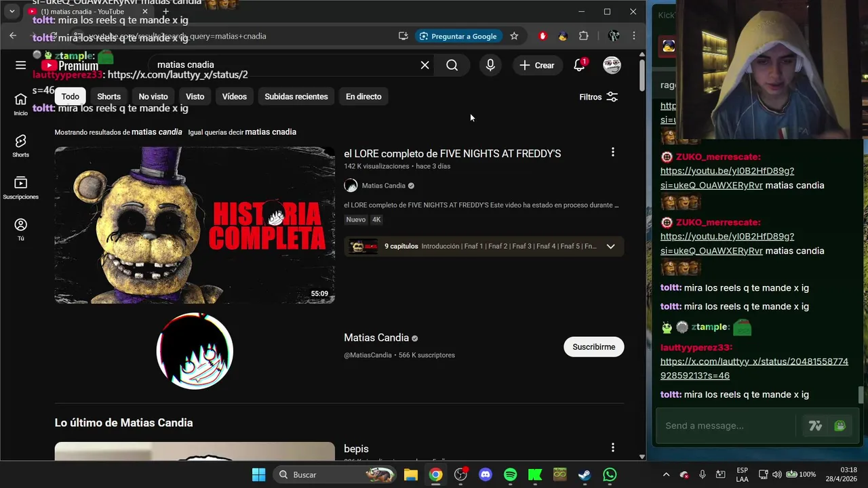Screen dimensions: 868x488
Task: Open Shorts in the YouTube sidebar
Action: pyautogui.click(x=20, y=146)
